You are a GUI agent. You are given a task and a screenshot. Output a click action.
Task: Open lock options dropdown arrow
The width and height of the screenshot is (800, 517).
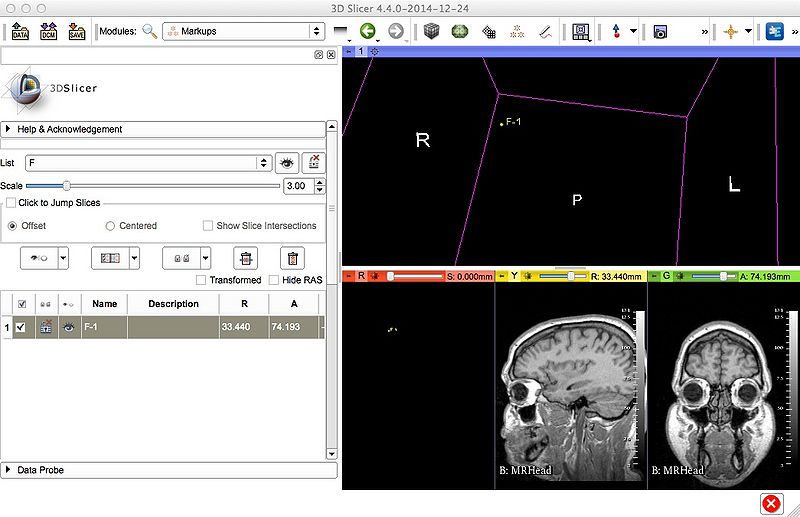pyautogui.click(x=206, y=258)
